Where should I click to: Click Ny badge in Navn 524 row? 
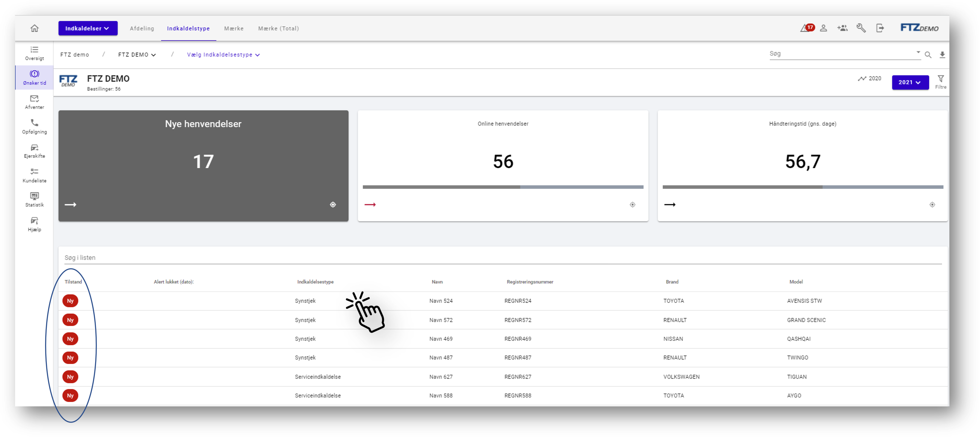pos(70,301)
